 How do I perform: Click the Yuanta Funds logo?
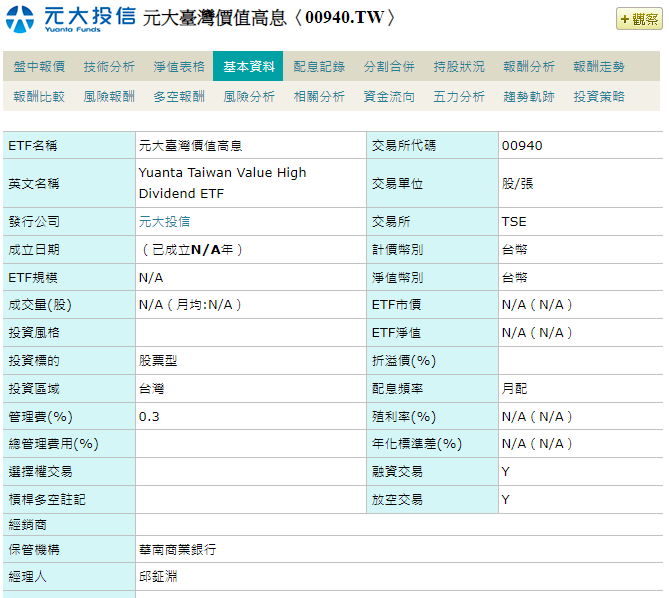coord(70,18)
